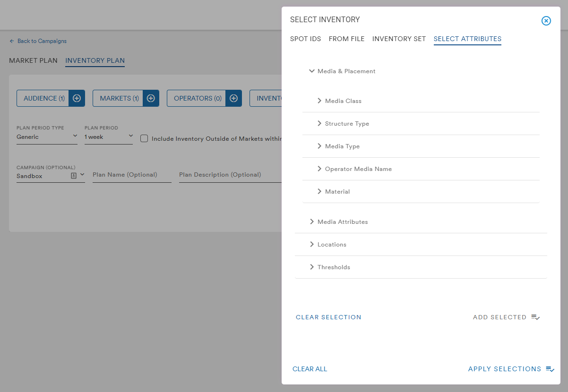
Task: Open the Campaign Sandbox dropdown arrow
Action: coord(82,175)
